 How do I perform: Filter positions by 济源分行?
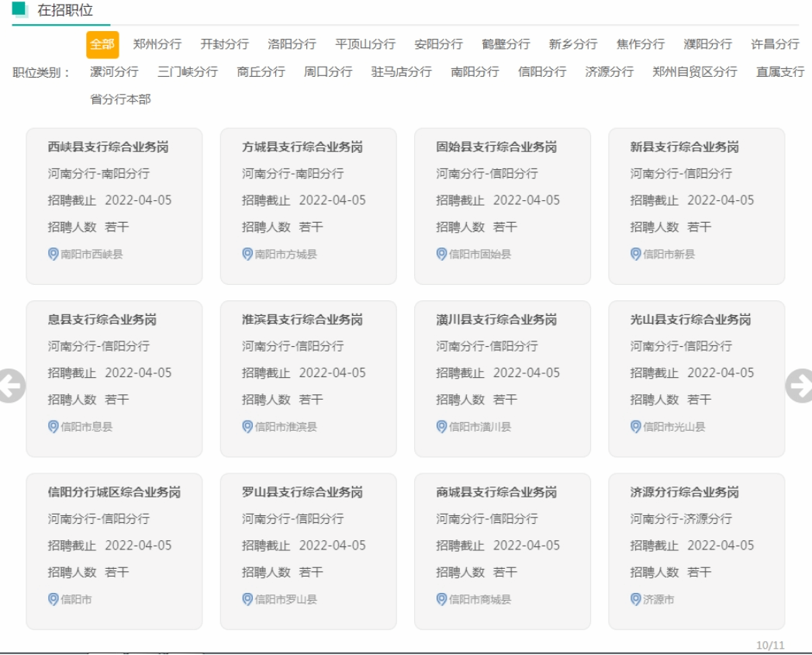[610, 72]
